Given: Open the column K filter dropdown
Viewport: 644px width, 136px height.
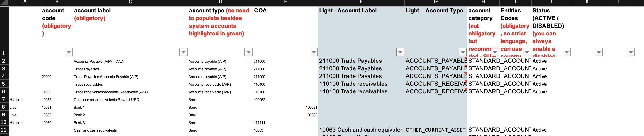Looking at the screenshot, I should (x=599, y=52).
